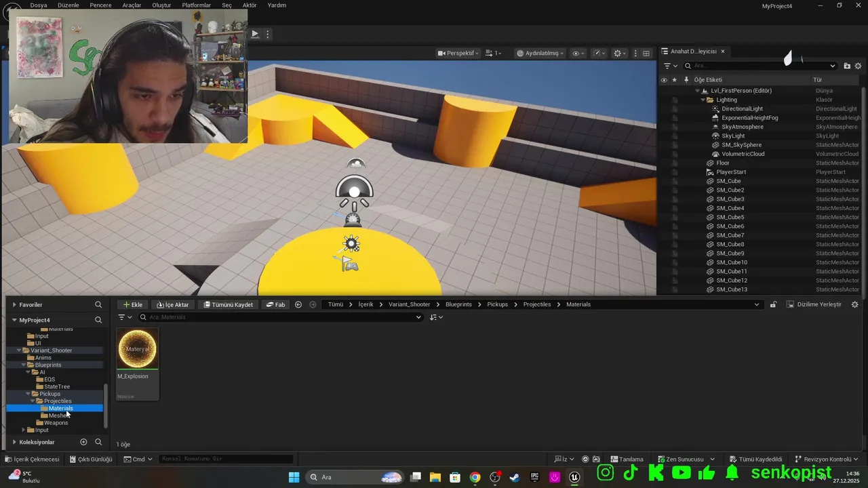The width and height of the screenshot is (868, 488).
Task: Select SkyAtmosphere actor in outliner
Action: (742, 127)
